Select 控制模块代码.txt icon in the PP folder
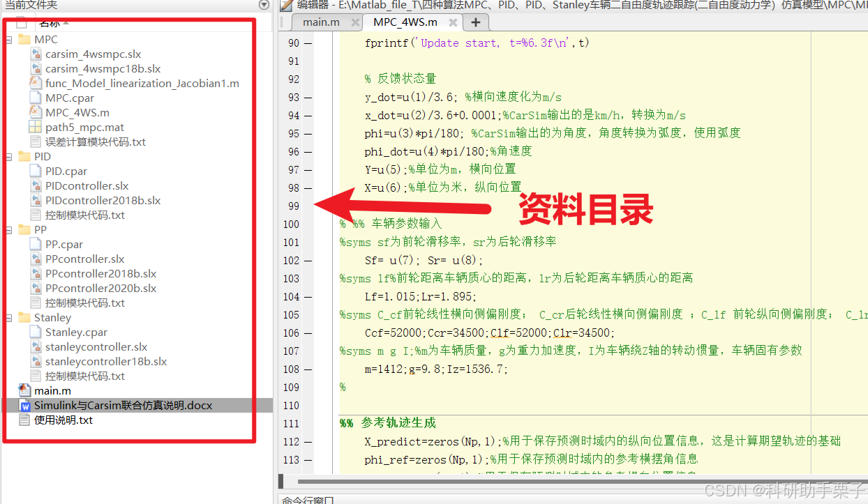This screenshot has width=868, height=504. (x=36, y=303)
